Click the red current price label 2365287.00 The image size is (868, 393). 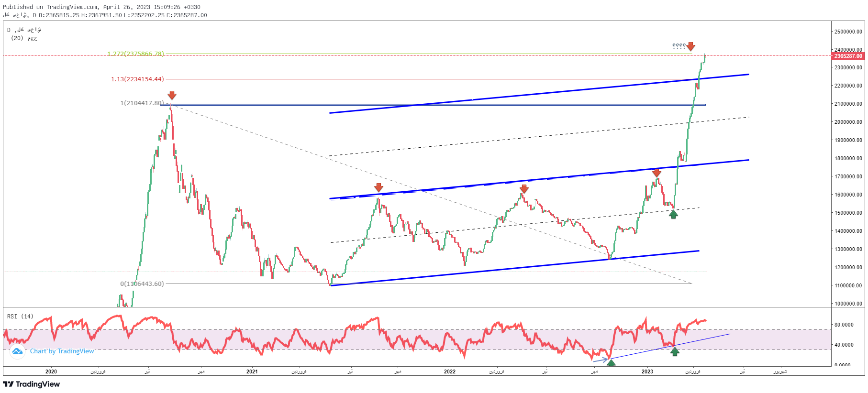coord(847,56)
